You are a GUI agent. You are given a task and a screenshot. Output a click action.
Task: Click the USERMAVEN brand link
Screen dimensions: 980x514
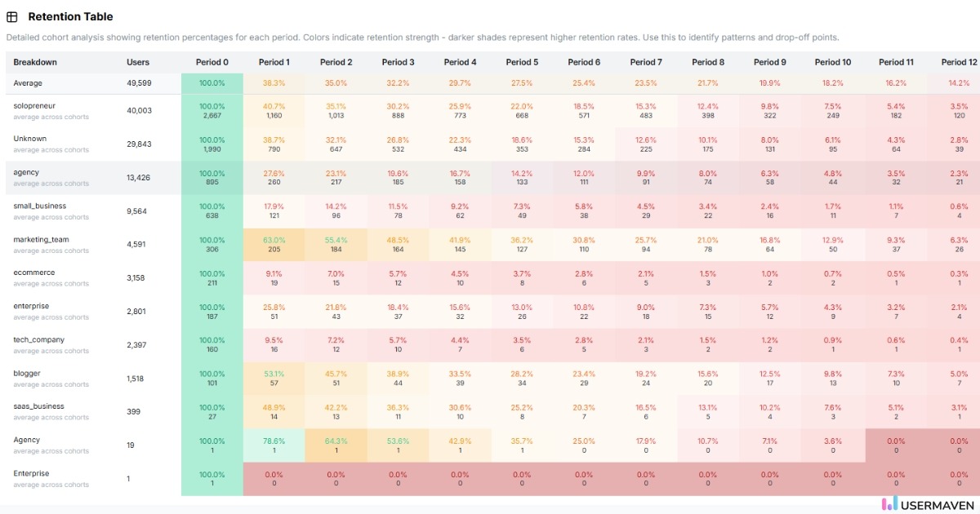(937, 503)
